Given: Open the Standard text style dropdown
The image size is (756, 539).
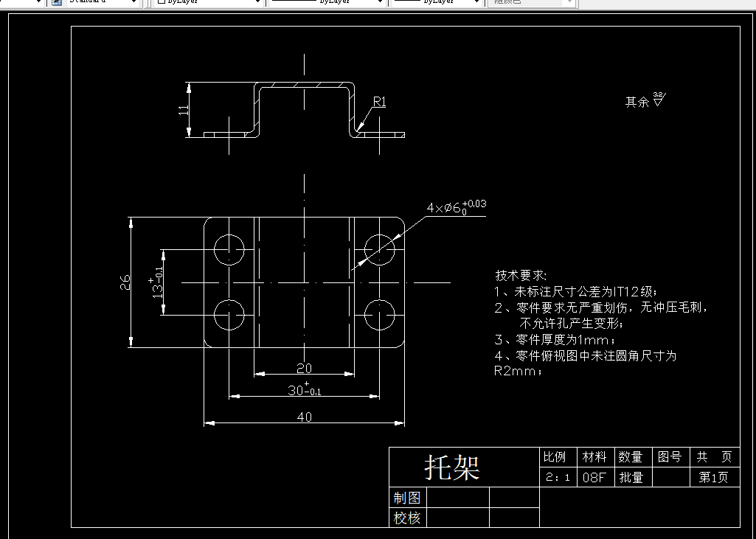Looking at the screenshot, I should click(x=135, y=4).
